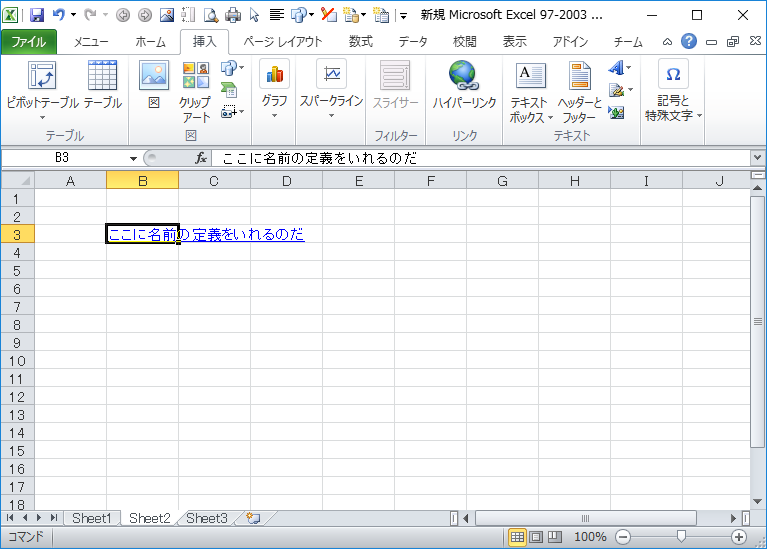Insert a SmartArt graphic
767x549 pixels.
click(x=229, y=90)
